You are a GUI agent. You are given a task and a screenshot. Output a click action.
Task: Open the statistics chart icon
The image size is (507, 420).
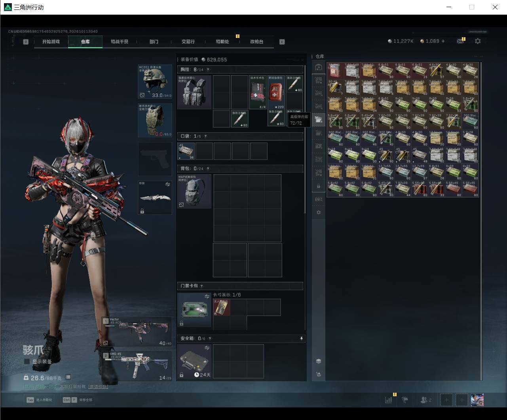388,400
